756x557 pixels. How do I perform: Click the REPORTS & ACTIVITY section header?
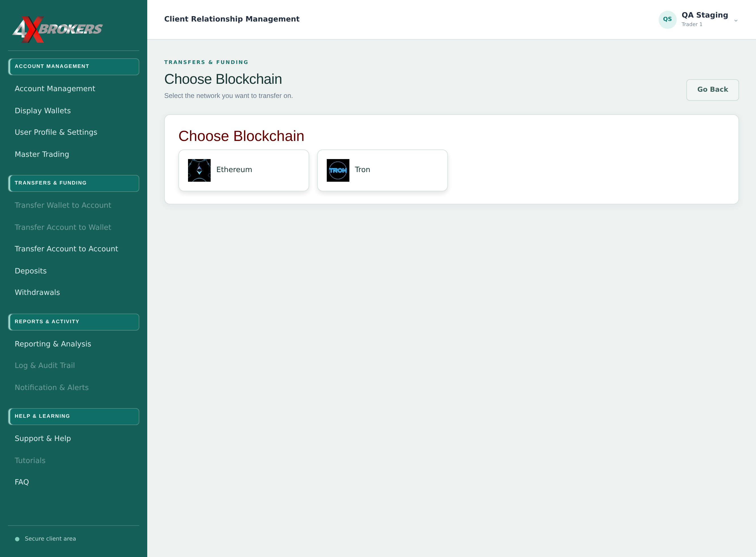click(x=74, y=322)
